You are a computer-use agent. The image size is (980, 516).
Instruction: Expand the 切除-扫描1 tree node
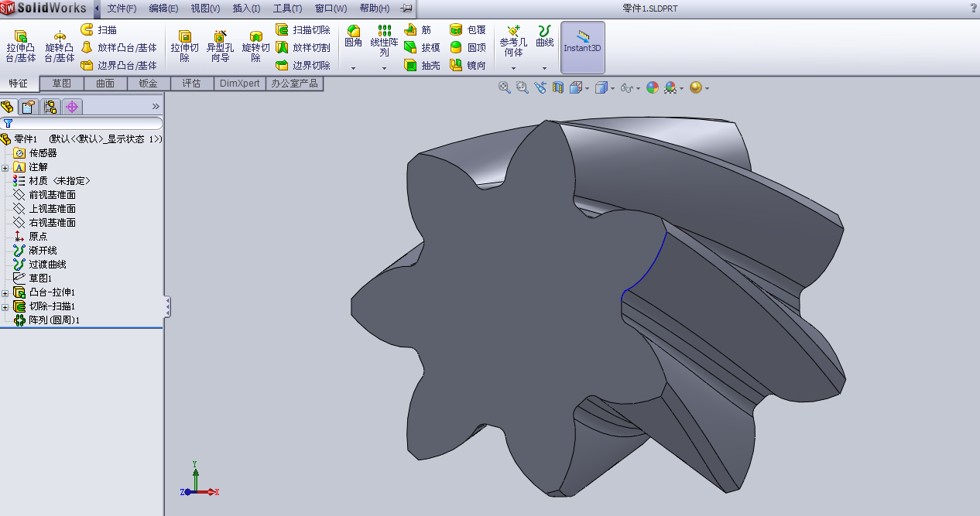[x=5, y=306]
